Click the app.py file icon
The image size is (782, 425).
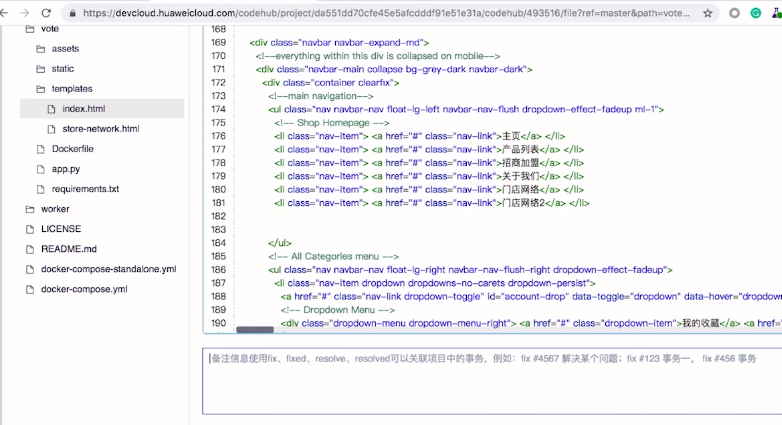click(40, 169)
